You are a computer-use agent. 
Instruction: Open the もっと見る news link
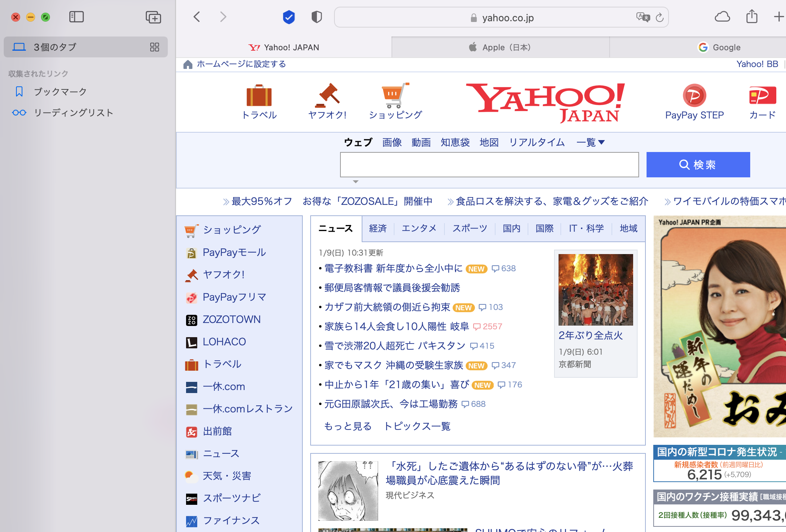[x=348, y=426]
